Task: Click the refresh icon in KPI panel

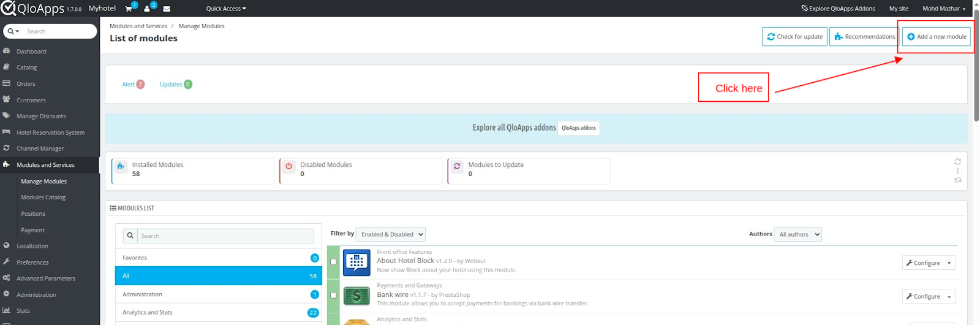Action: pos(957,162)
